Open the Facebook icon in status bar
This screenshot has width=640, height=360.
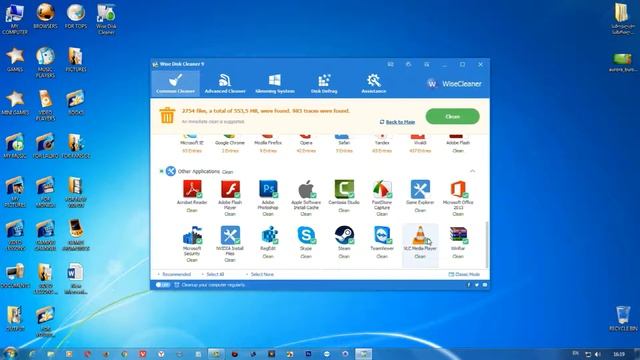(x=468, y=285)
